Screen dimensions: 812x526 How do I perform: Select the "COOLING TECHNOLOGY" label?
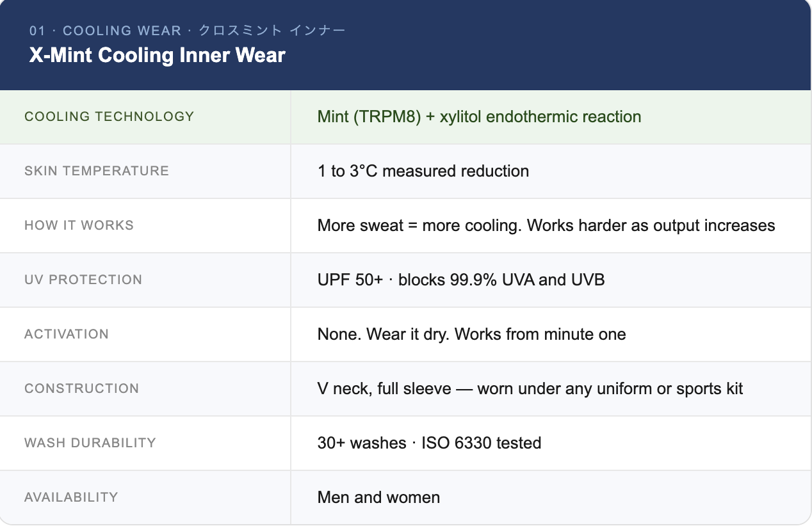point(109,116)
